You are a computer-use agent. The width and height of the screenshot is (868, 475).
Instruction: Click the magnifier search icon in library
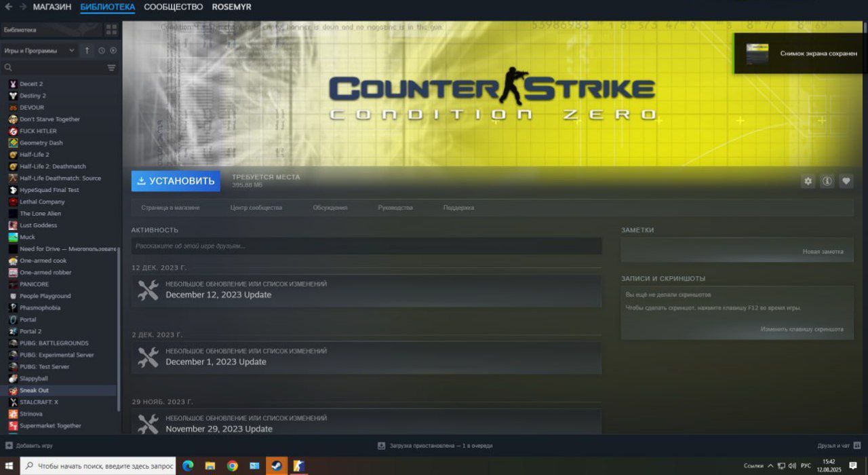9,68
